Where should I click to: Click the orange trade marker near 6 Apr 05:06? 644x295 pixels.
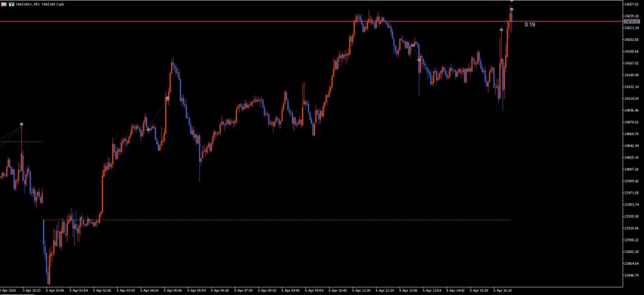[167, 99]
